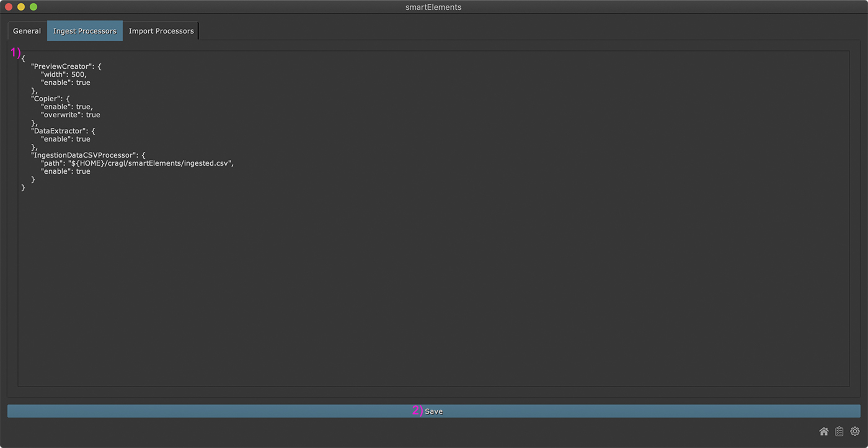
Task: Select the Ingest Processors tab
Action: [x=85, y=31]
